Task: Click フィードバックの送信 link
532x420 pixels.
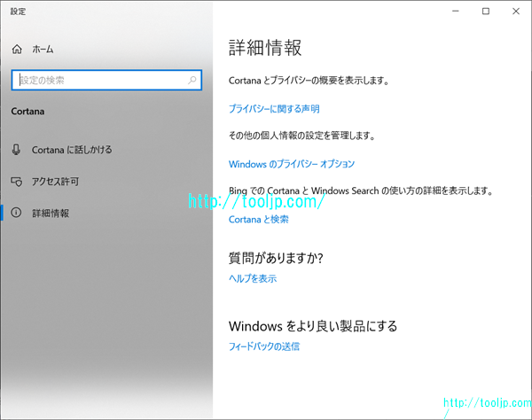Action: pos(264,346)
